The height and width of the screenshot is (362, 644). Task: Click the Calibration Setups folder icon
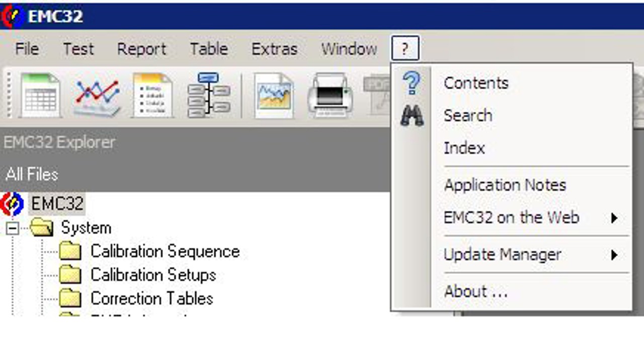point(70,275)
